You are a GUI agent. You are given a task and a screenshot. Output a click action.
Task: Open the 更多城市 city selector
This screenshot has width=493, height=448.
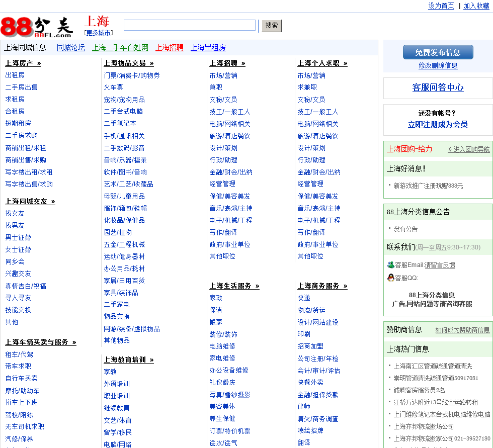click(98, 33)
